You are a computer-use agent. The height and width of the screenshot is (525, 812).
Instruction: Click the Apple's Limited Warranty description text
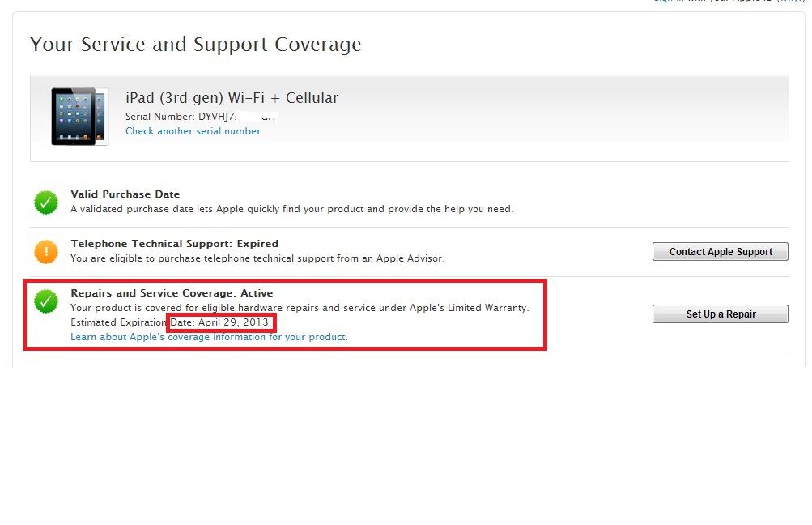(300, 308)
